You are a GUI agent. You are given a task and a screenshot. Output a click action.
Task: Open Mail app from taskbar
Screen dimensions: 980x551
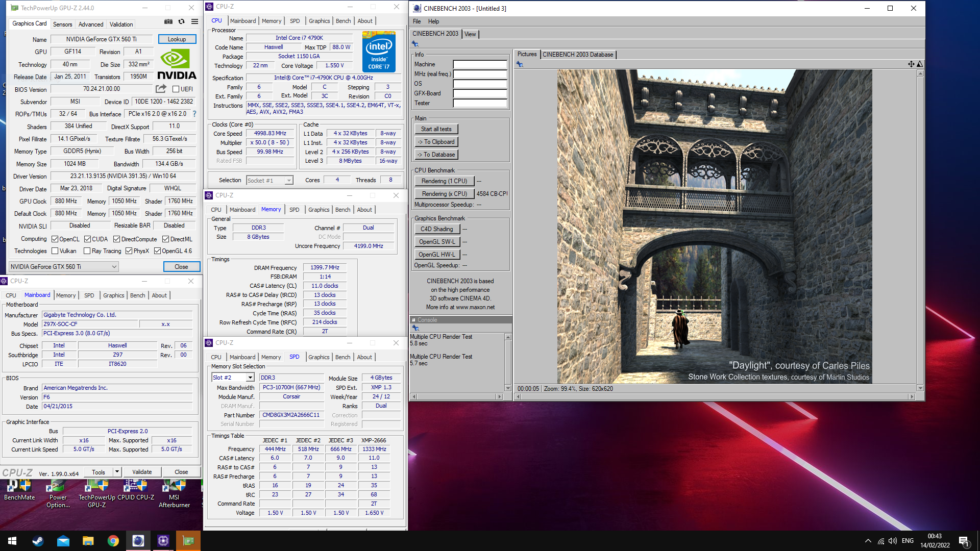(63, 541)
